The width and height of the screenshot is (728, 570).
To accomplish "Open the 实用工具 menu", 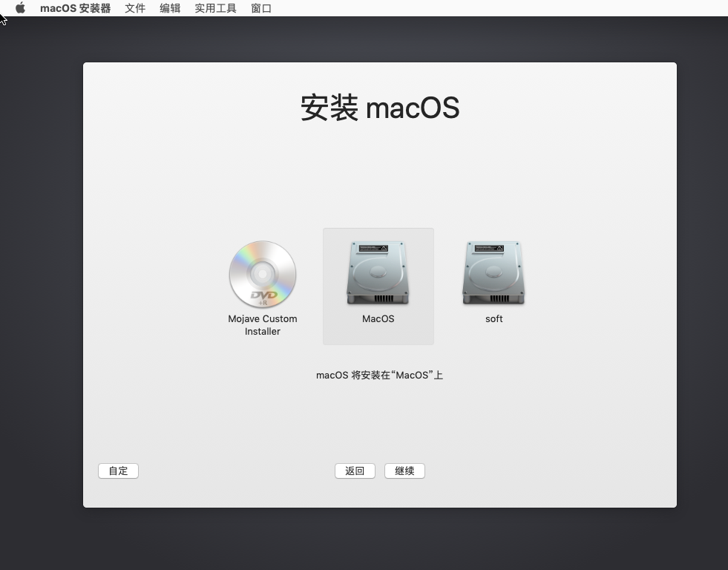I will (215, 8).
